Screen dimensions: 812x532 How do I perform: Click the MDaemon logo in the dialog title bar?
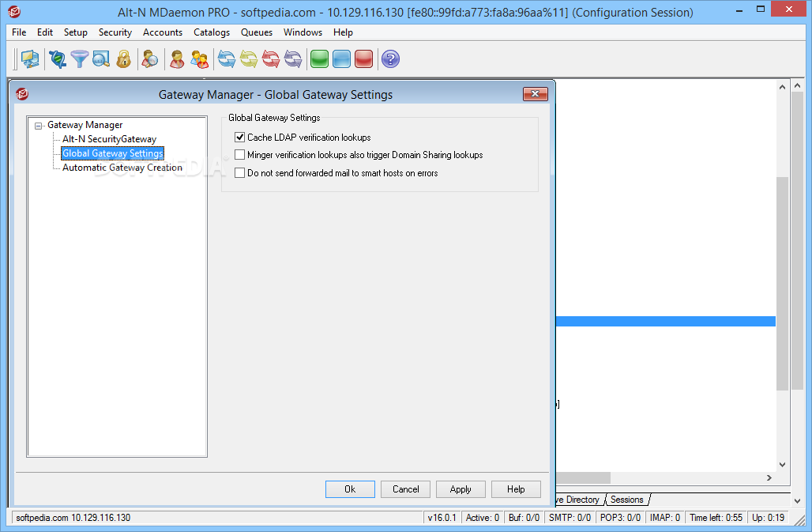[x=22, y=94]
